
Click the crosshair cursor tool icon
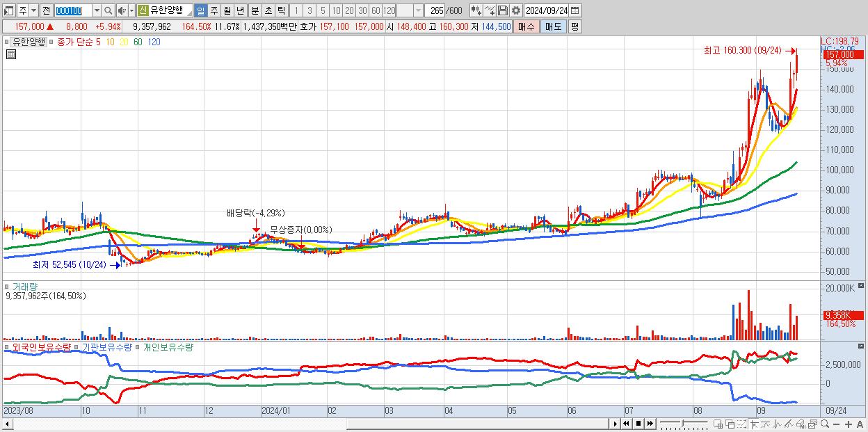tap(755, 424)
